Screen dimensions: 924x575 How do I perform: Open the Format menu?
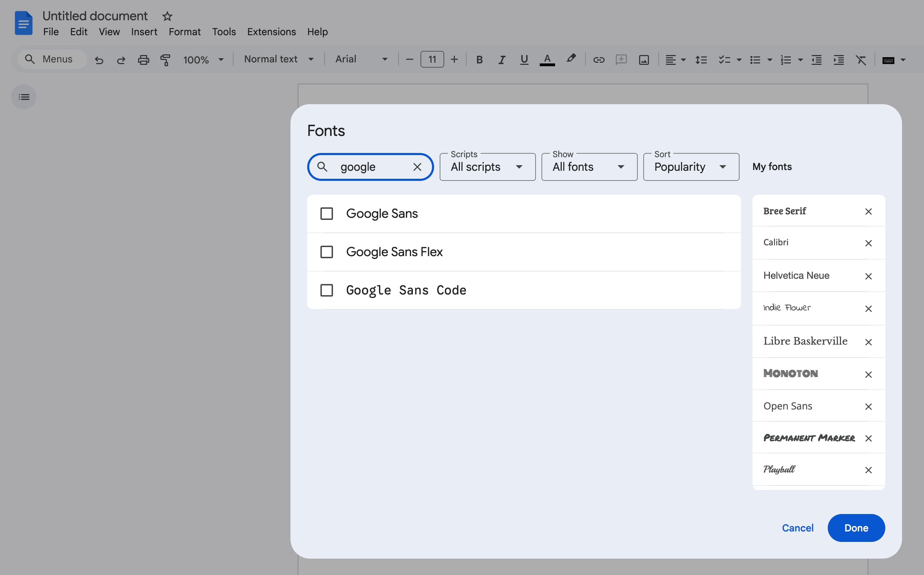pos(184,32)
